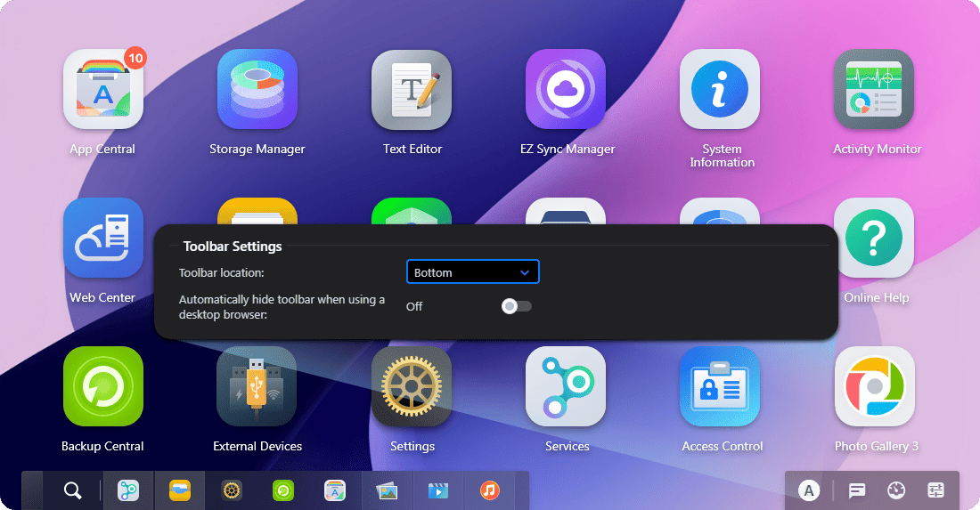Click the 'External Devices' caption
This screenshot has width=980, height=510.
pos(257,446)
